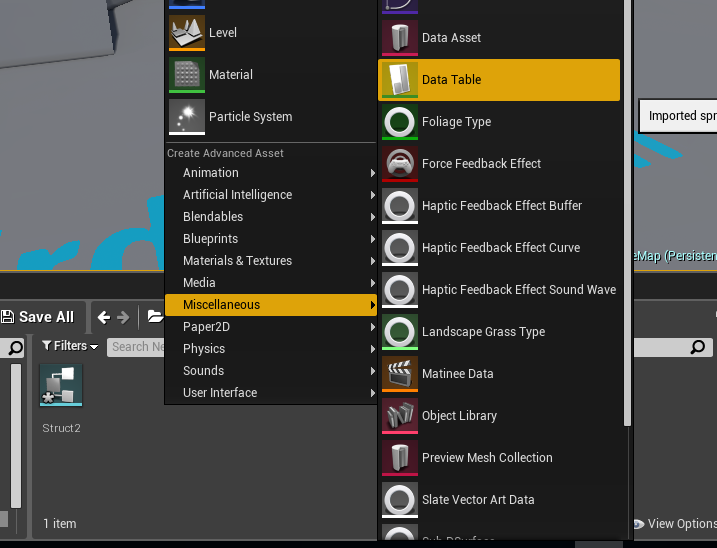The image size is (717, 548).
Task: Click the Haptic Feedback Effect Sound Wave icon
Action: coord(400,290)
